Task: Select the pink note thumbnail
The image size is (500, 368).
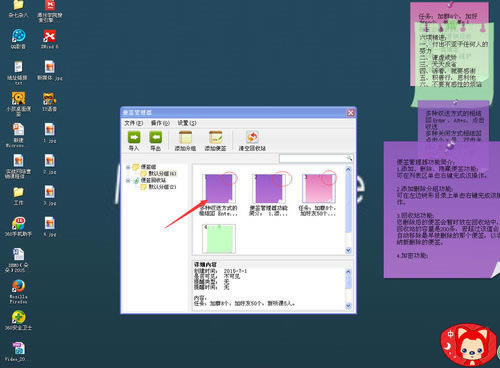Action: 319,188
